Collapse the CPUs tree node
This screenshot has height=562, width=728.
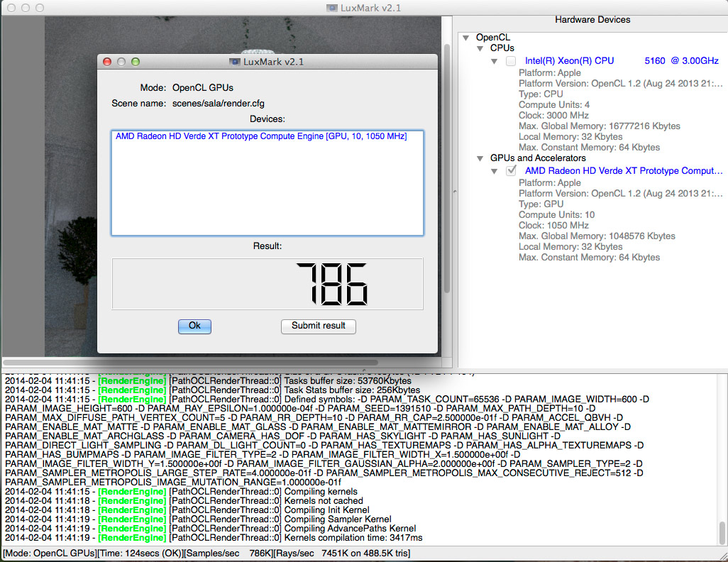pos(480,48)
